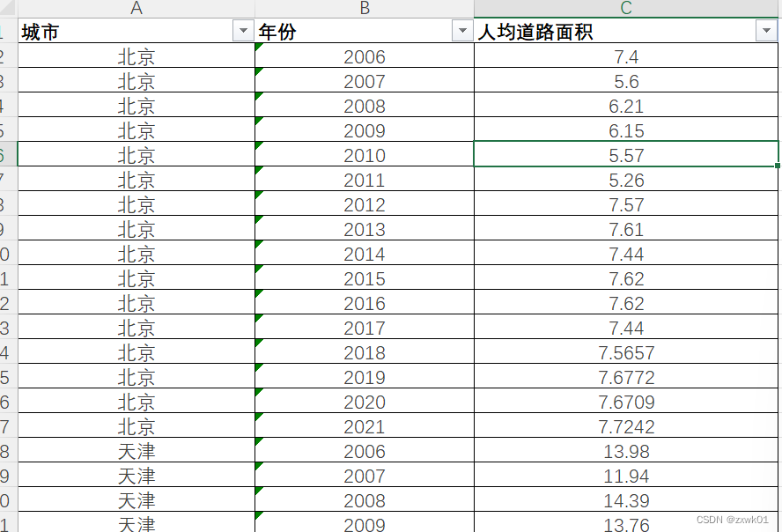782x532 pixels.
Task: Select the cell with value 13.98
Action: coord(626,451)
